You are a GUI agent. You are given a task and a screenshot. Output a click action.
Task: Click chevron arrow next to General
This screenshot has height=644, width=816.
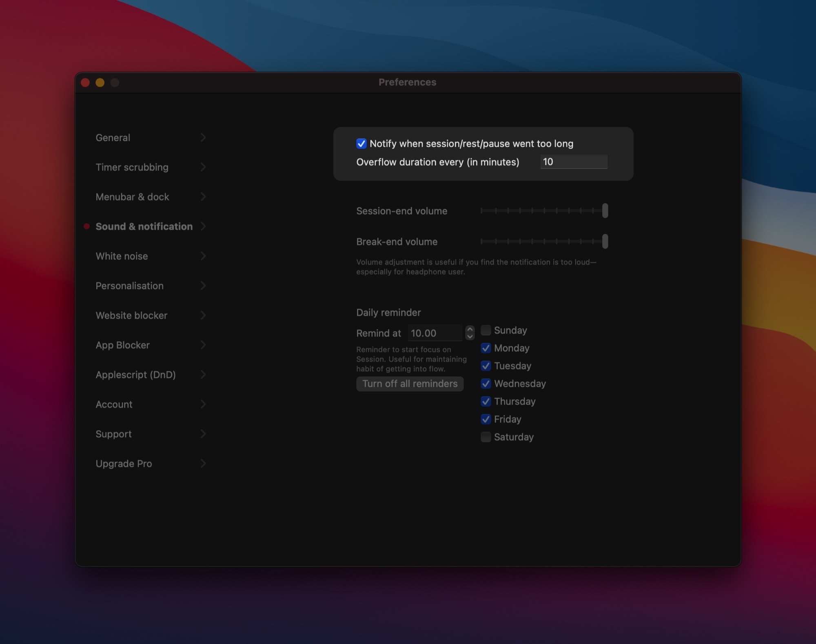[203, 138]
